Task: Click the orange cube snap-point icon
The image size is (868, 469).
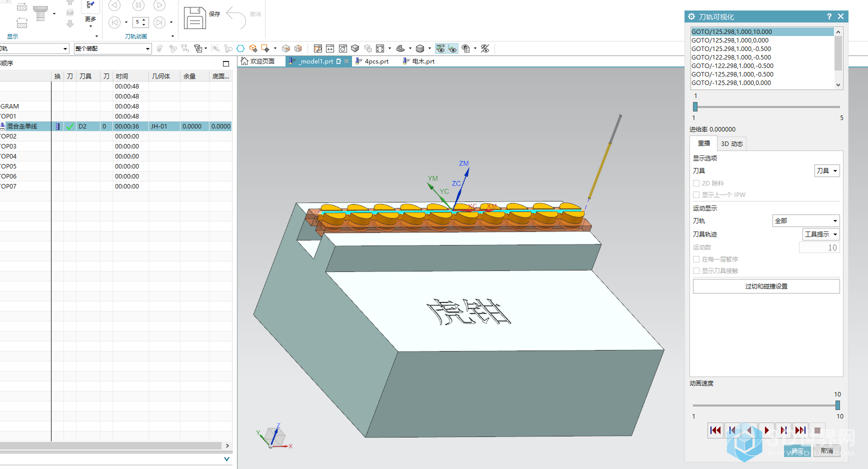Action: tap(253, 48)
